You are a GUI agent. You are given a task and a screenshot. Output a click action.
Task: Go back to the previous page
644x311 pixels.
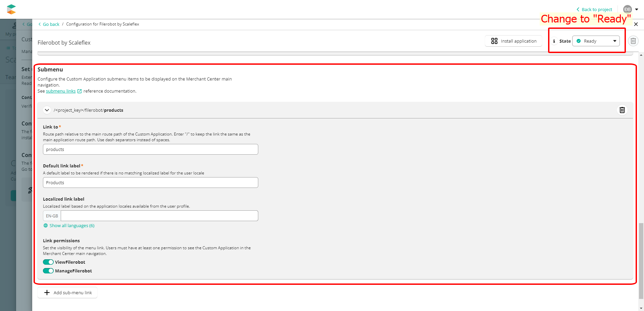49,24
